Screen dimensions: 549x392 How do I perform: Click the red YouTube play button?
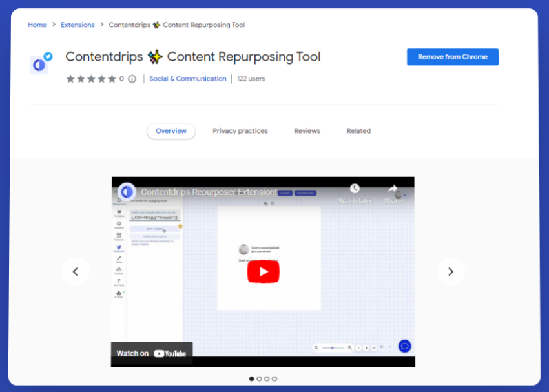pos(263,271)
